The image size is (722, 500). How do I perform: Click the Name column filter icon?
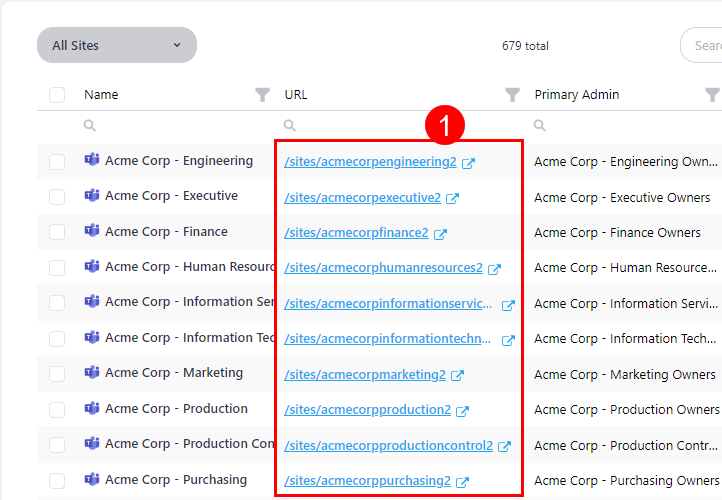pyautogui.click(x=262, y=95)
